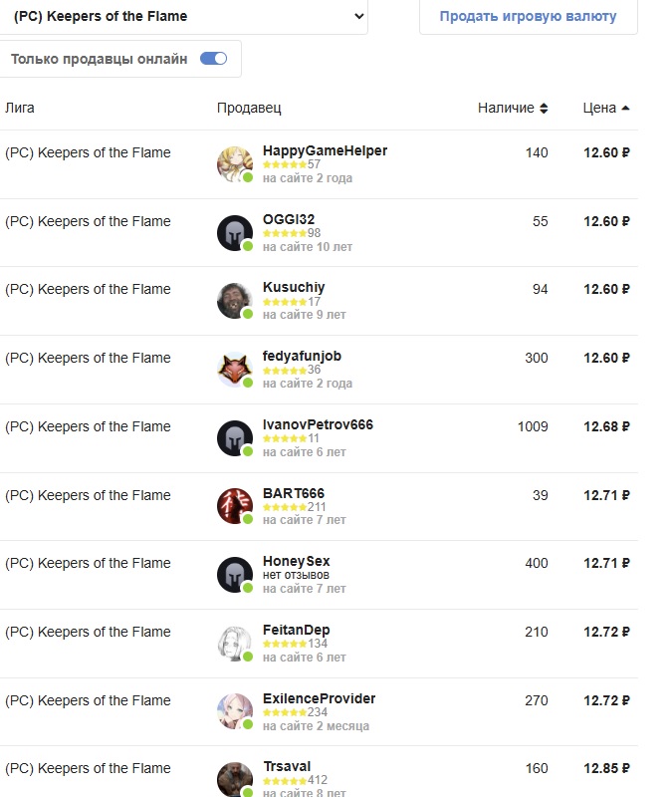Click FeitanDep's sketch avatar icon
Image resolution: width=672 pixels, height=797 pixels.
coord(235,643)
